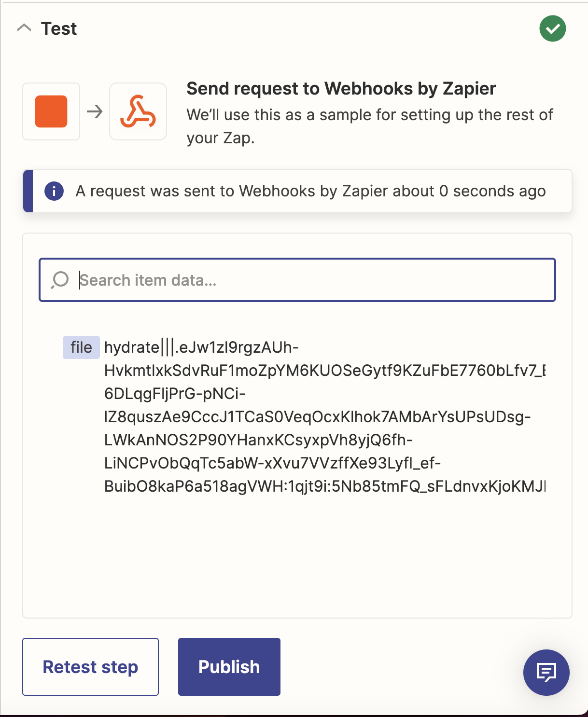Image resolution: width=588 pixels, height=717 pixels.
Task: Click the hydrate value's first line
Action: tap(201, 347)
